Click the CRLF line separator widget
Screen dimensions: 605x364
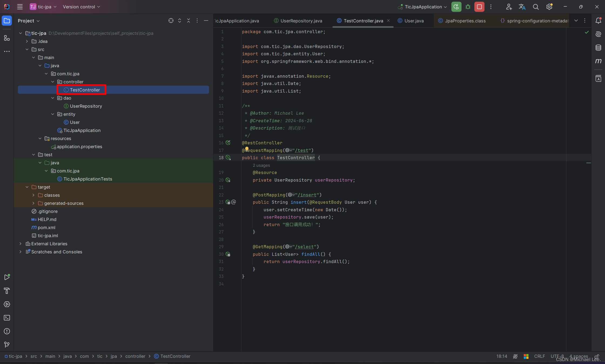click(x=539, y=356)
